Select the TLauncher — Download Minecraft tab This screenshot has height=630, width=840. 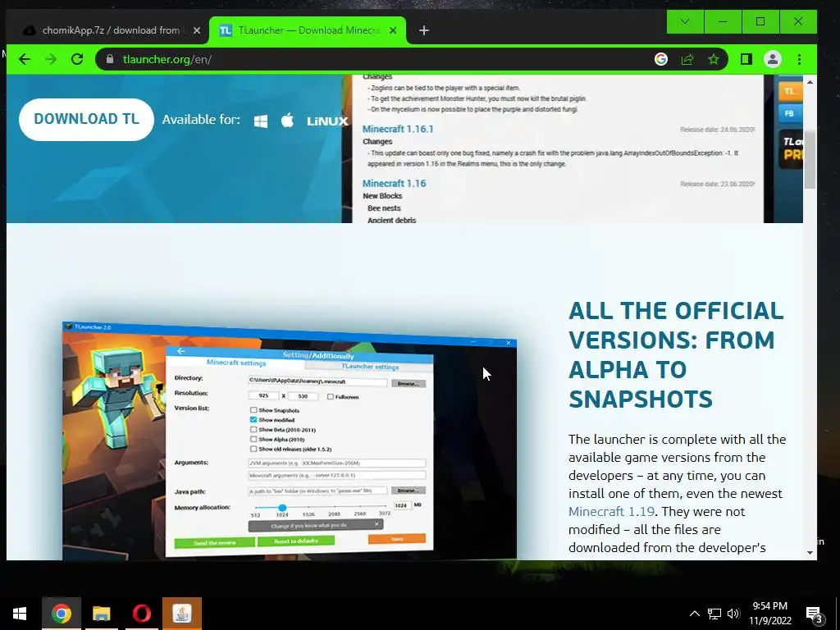click(x=308, y=30)
